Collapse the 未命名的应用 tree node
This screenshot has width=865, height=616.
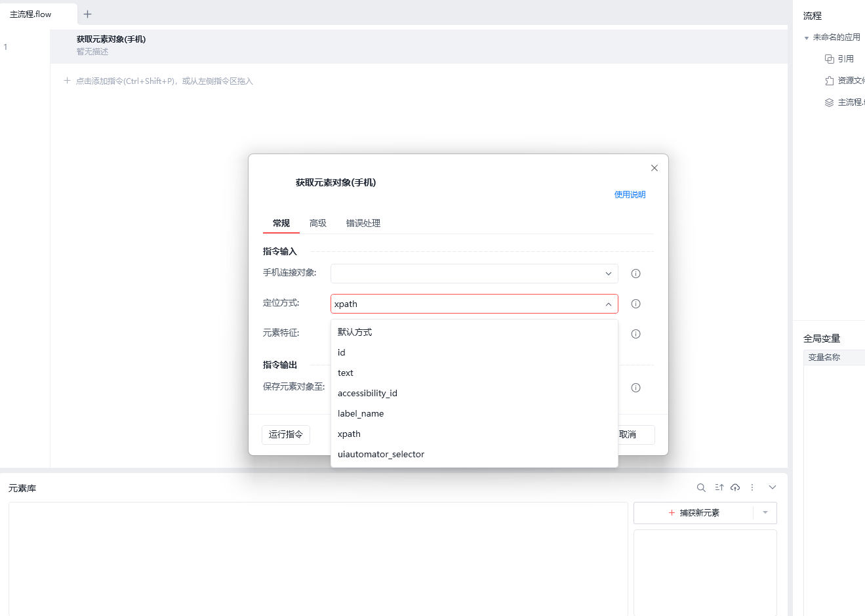click(x=807, y=38)
